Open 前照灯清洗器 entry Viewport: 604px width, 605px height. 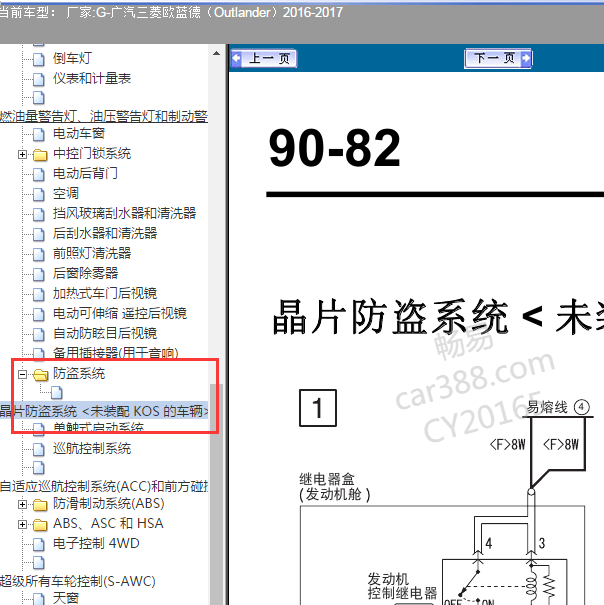pyautogui.click(x=92, y=253)
